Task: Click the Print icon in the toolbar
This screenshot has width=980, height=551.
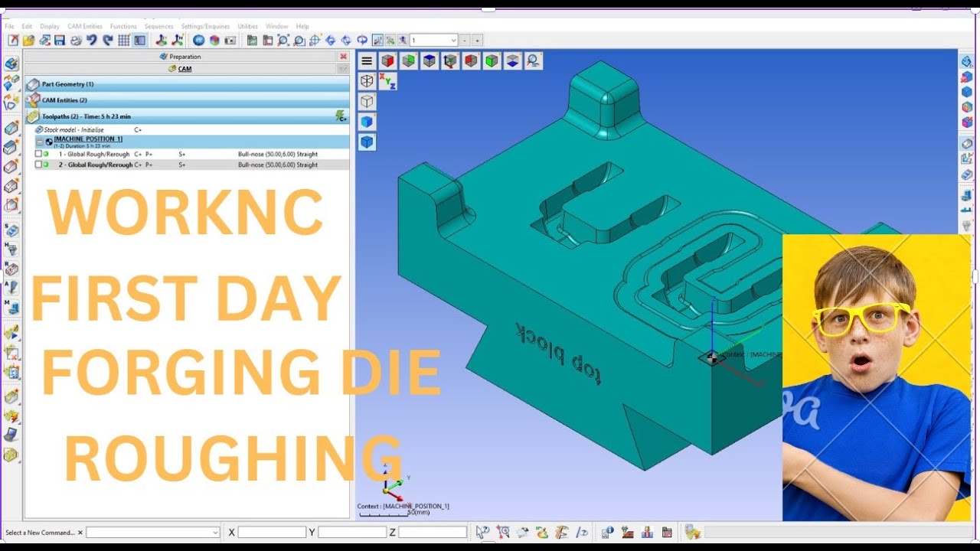Action: pos(76,41)
